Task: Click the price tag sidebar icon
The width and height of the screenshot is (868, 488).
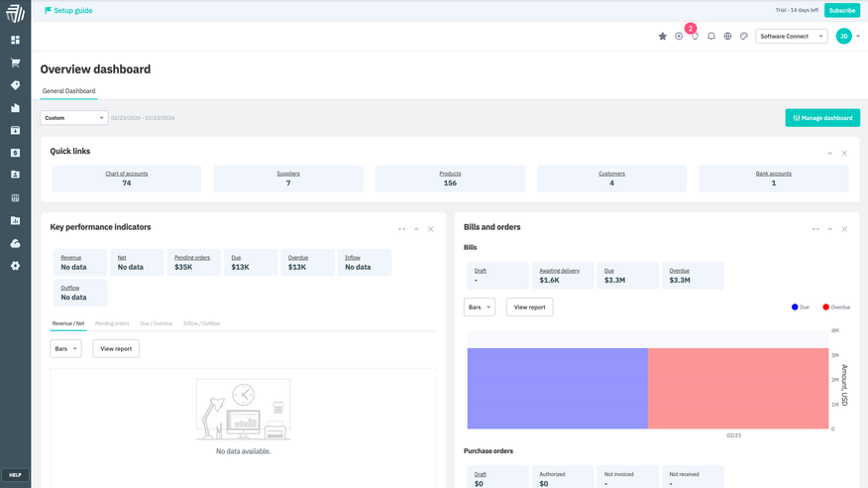Action: 15,85
